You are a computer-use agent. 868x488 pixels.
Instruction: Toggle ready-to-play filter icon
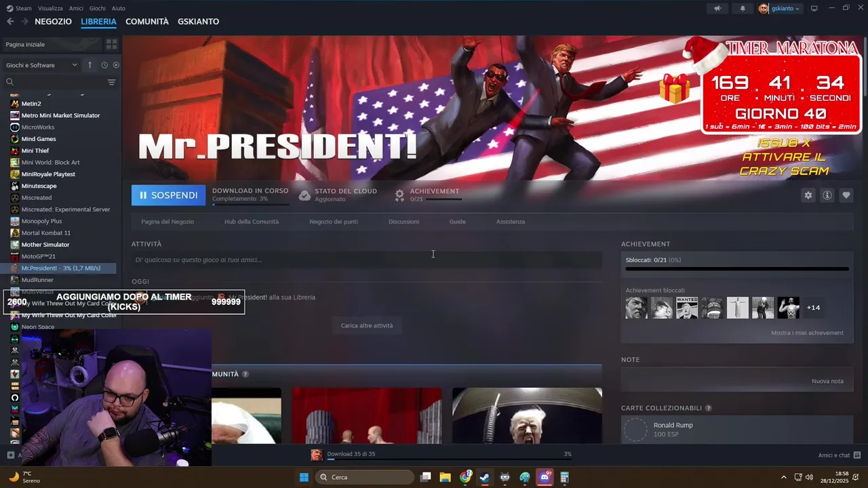point(116,65)
